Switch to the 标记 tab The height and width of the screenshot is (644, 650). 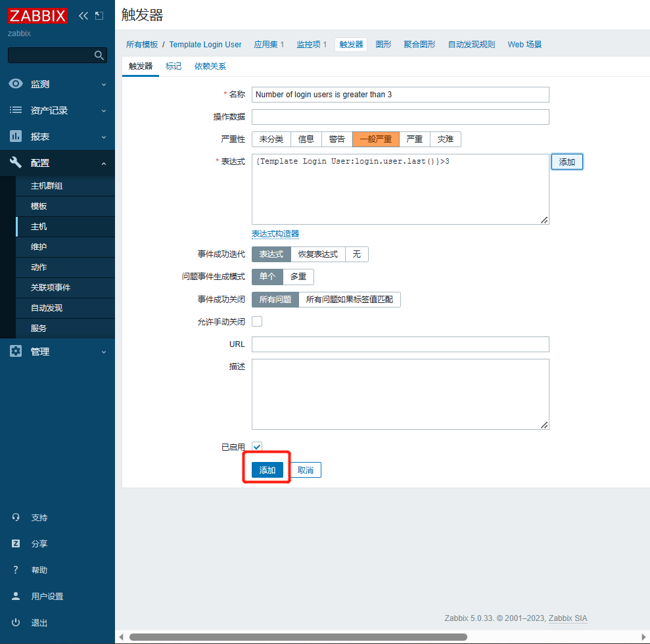[x=174, y=66]
